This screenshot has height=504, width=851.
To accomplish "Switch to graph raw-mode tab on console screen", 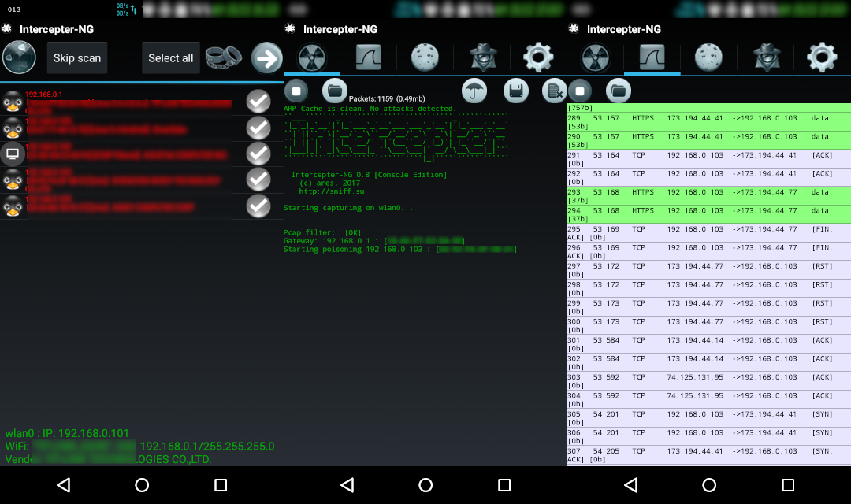I will pyautogui.click(x=369, y=57).
